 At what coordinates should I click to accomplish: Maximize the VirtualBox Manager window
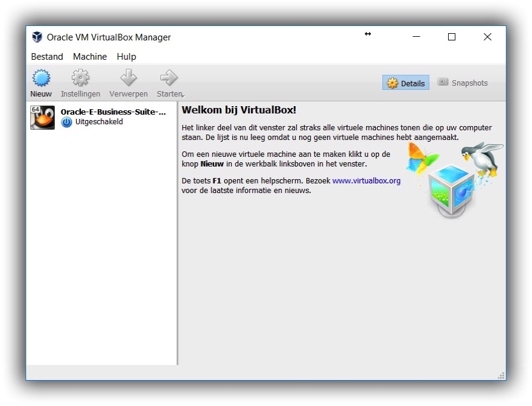(452, 37)
